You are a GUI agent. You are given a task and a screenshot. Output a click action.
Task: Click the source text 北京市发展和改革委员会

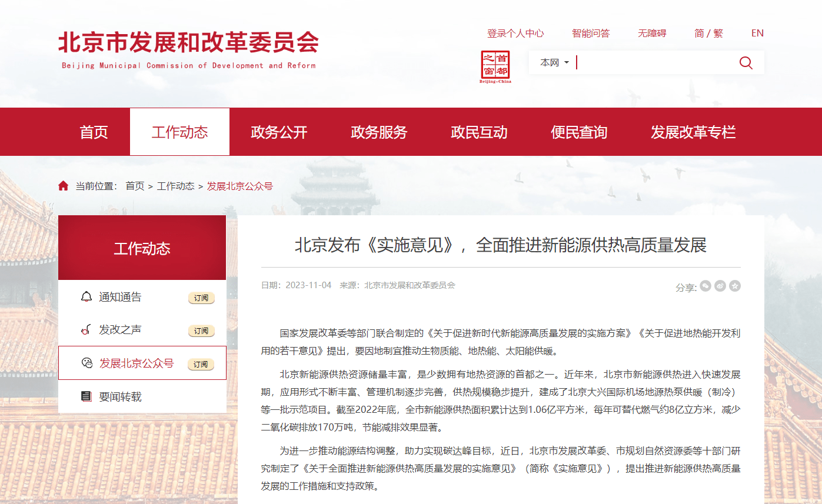[x=410, y=285]
